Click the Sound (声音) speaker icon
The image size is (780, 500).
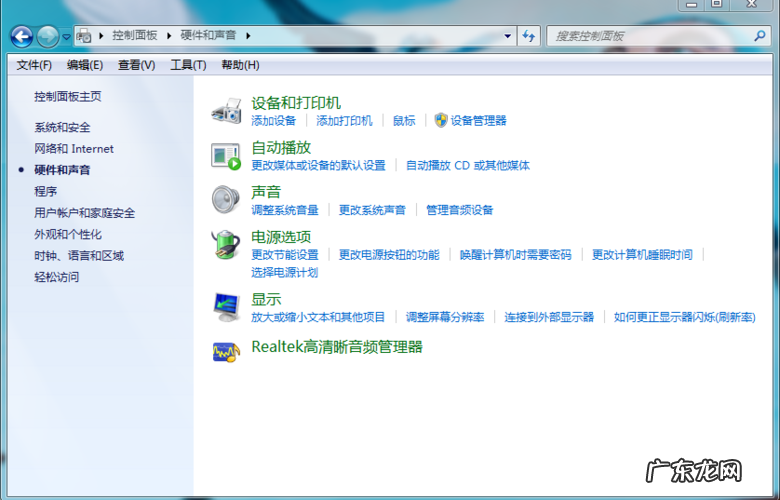coord(226,200)
